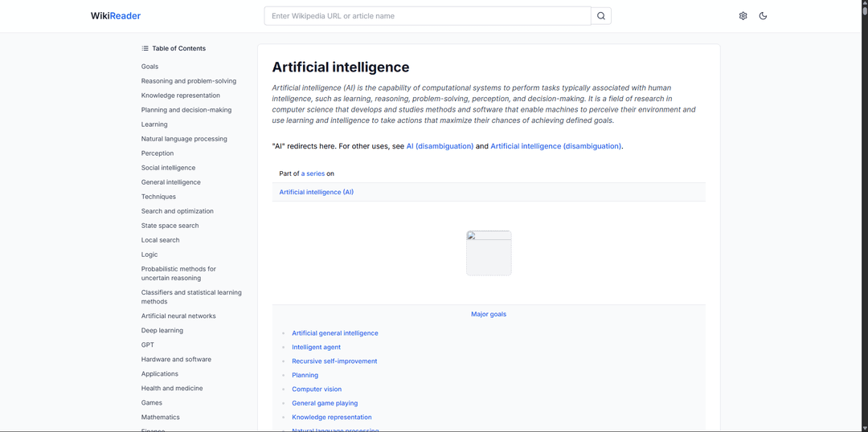
Task: Open the Artificial intelligence (AI) series link
Action: click(x=316, y=192)
